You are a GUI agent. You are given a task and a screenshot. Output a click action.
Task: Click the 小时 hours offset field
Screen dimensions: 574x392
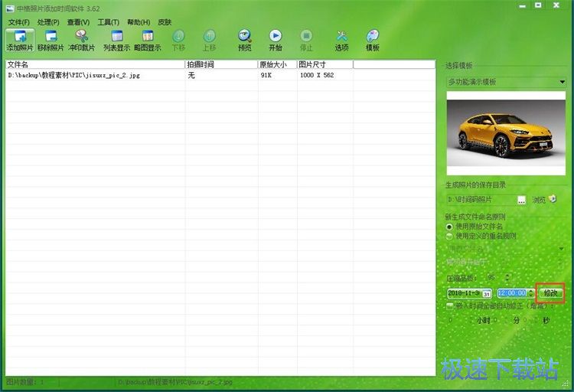pyautogui.click(x=459, y=321)
